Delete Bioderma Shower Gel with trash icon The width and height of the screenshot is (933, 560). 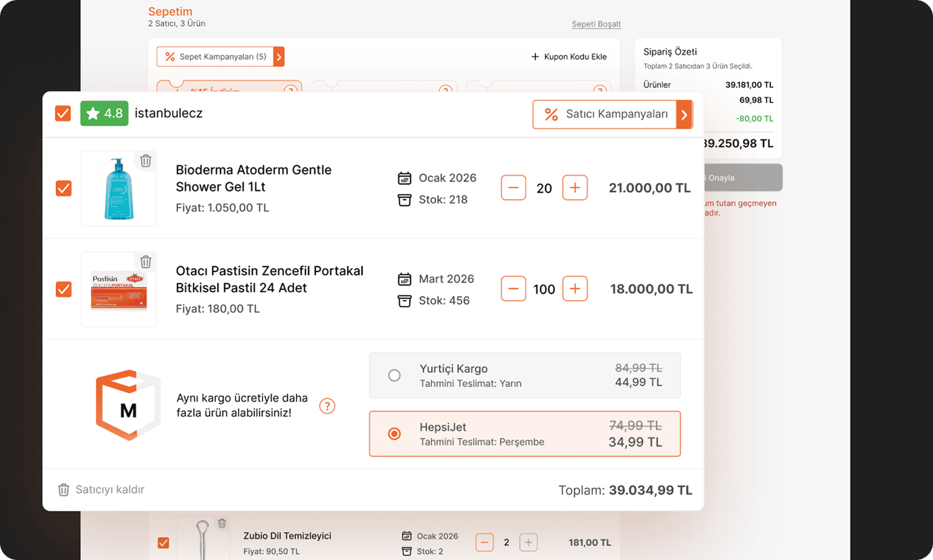point(146,161)
